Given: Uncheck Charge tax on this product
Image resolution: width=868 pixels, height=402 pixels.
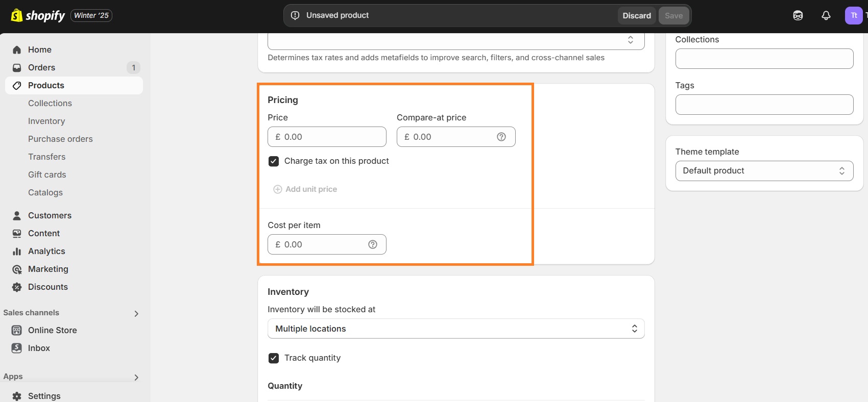Looking at the screenshot, I should (x=274, y=161).
